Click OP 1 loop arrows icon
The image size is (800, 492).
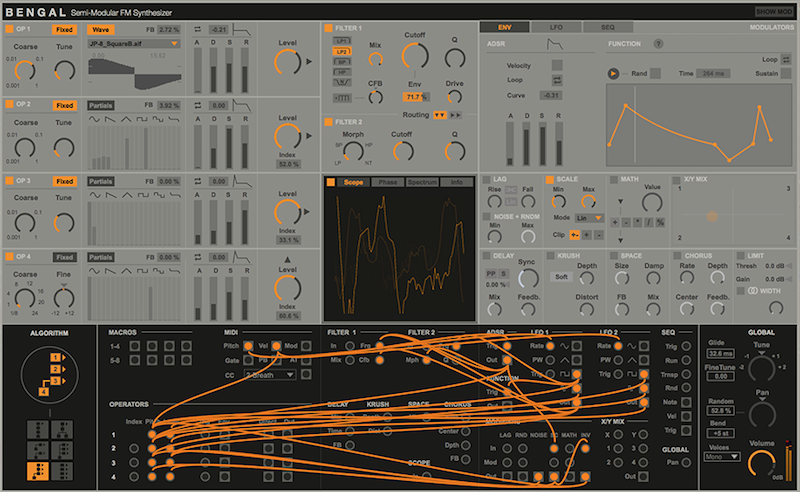coord(197,30)
